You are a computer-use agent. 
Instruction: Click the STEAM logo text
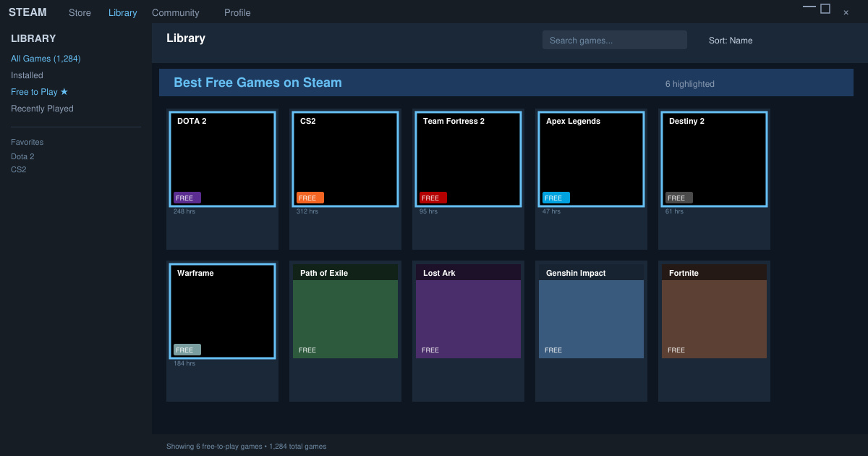coord(27,12)
